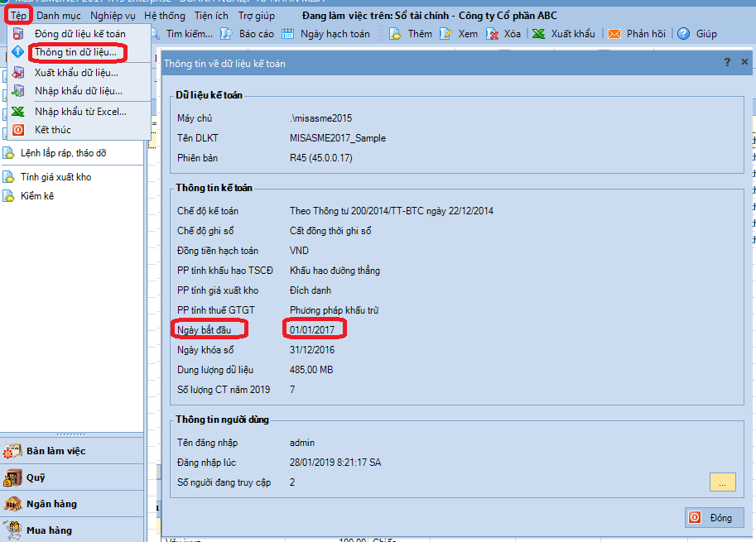Click the Excel icon for Nhập khẩu từ Excel
756x542 pixels.
pyautogui.click(x=18, y=112)
